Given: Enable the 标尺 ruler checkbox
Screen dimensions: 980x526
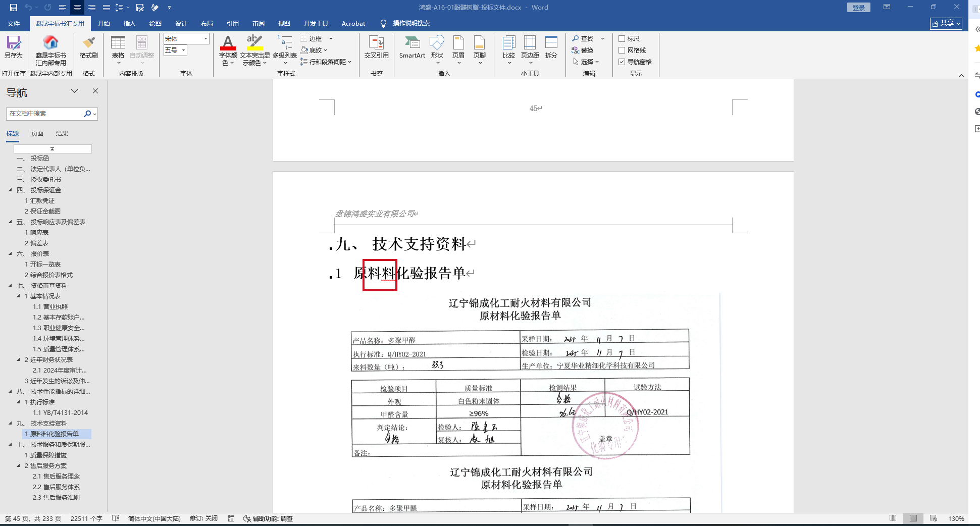Looking at the screenshot, I should pos(622,39).
